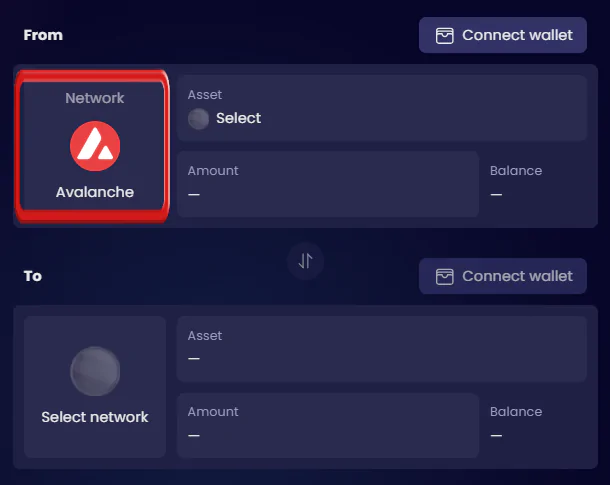
Task: Click the Avalanche logo icon
Action: [x=95, y=146]
